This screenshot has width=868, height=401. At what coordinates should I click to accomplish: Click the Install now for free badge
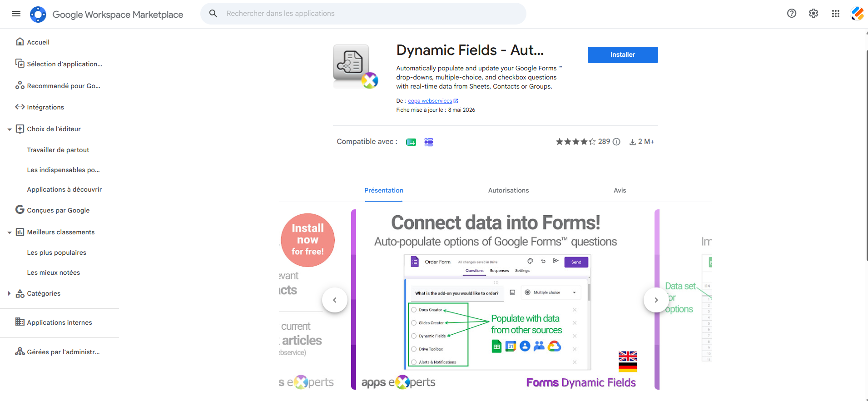[x=308, y=240]
